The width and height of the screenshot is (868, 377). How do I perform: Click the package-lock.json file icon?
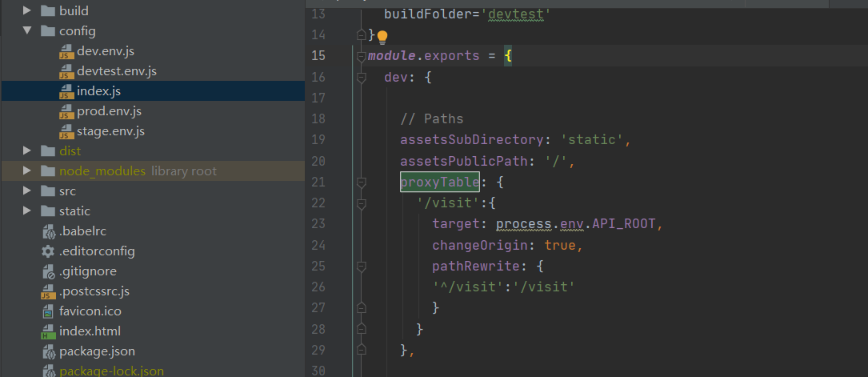click(x=49, y=371)
